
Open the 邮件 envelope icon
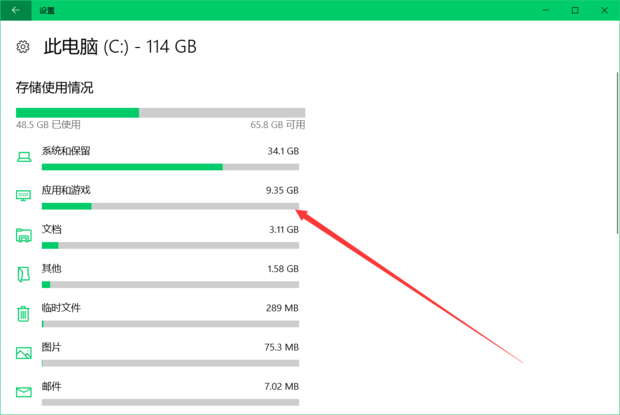coord(24,392)
